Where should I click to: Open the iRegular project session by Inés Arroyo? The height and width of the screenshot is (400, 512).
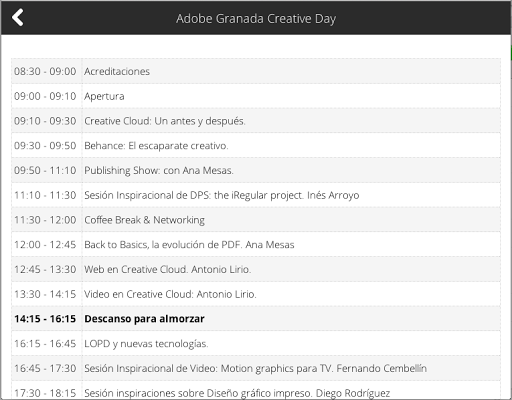coord(256,195)
